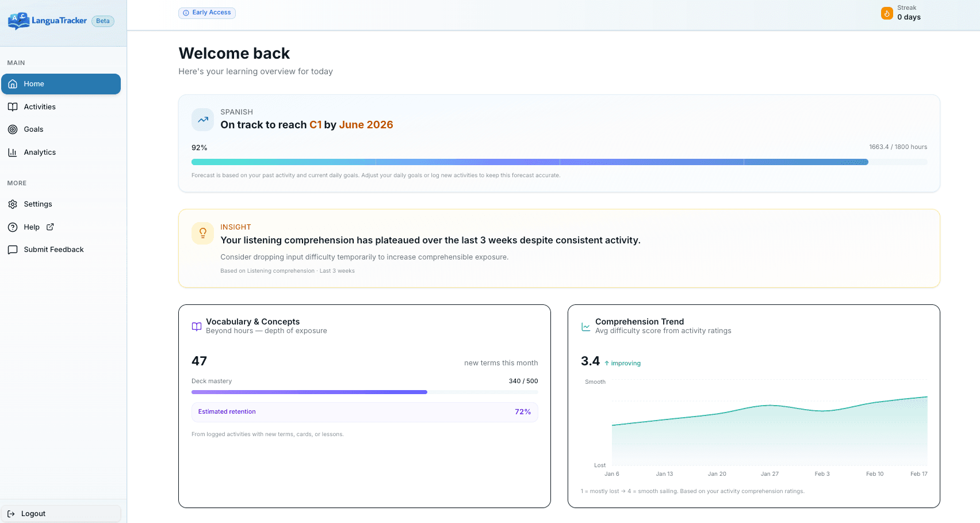Click the streak flame icon near 0 days
980x523 pixels.
coord(887,13)
